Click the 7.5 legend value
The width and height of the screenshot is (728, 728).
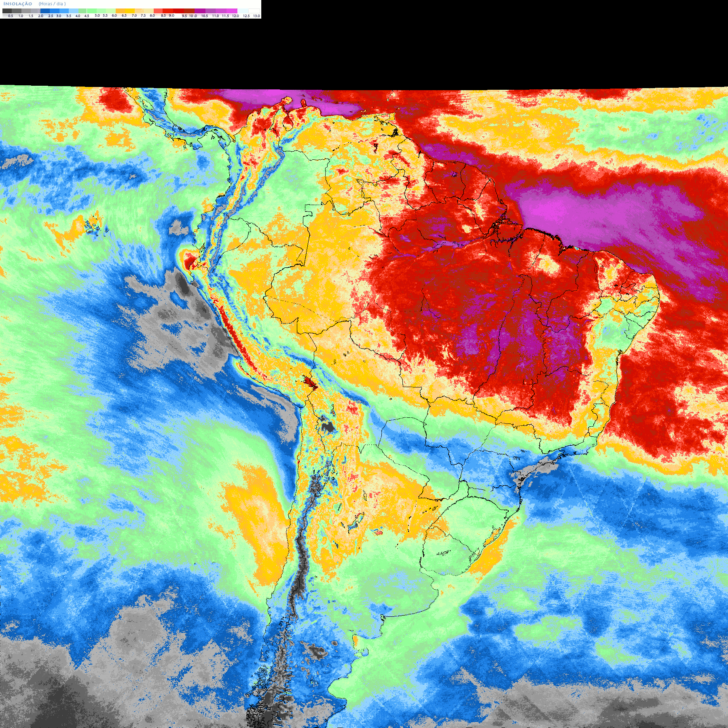[143, 15]
